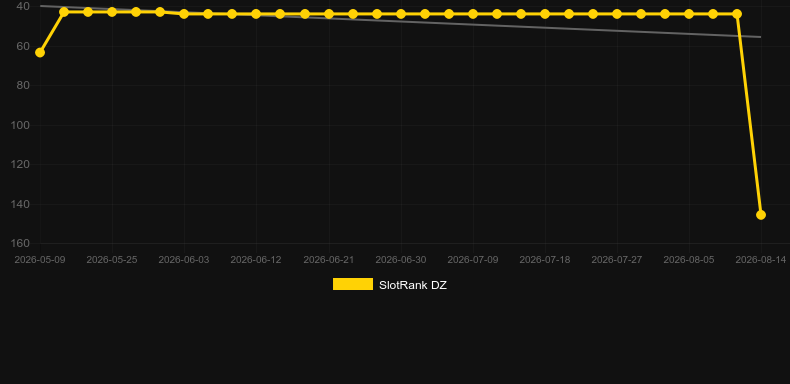Viewport: 790px width, 384px height.
Task: Click the 80 rank axis label
Action: 23,85
